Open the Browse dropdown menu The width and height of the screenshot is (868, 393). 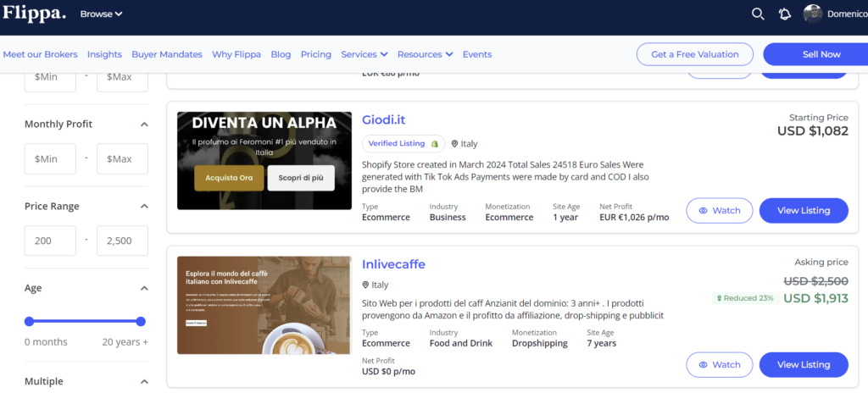[x=101, y=14]
